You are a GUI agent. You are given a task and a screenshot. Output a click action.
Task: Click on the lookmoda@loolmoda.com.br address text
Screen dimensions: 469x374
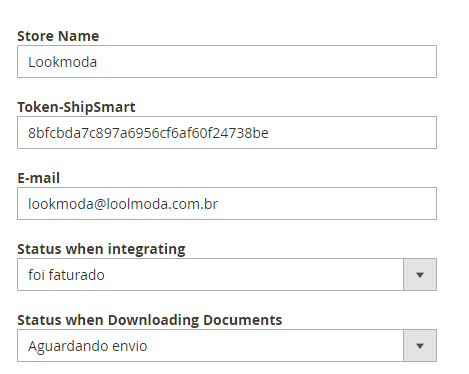(123, 204)
